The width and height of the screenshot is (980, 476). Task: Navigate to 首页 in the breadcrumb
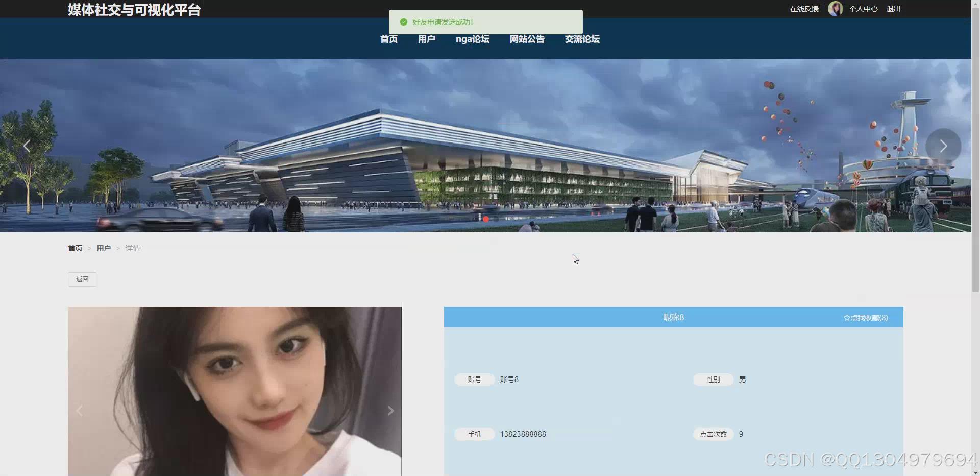(x=75, y=248)
